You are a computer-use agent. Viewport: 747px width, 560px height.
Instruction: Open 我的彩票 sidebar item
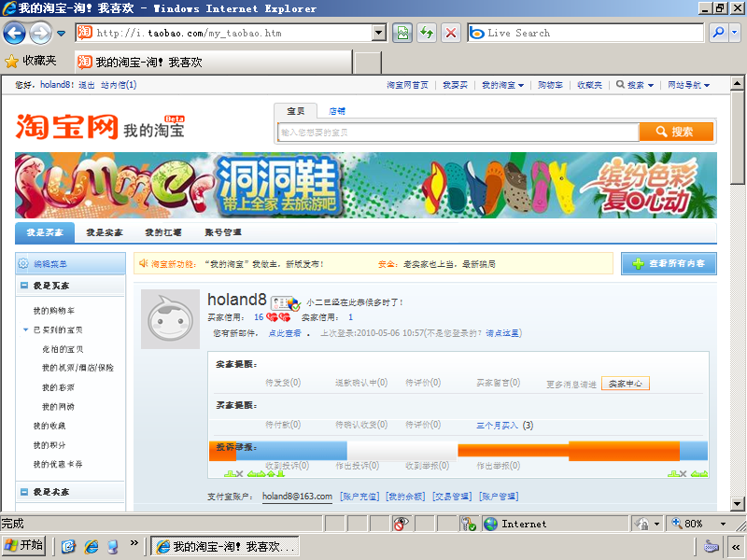(58, 387)
